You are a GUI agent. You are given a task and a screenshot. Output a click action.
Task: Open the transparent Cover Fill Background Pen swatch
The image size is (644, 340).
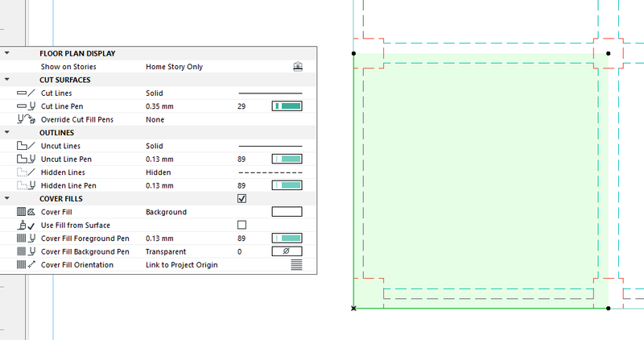click(x=287, y=251)
